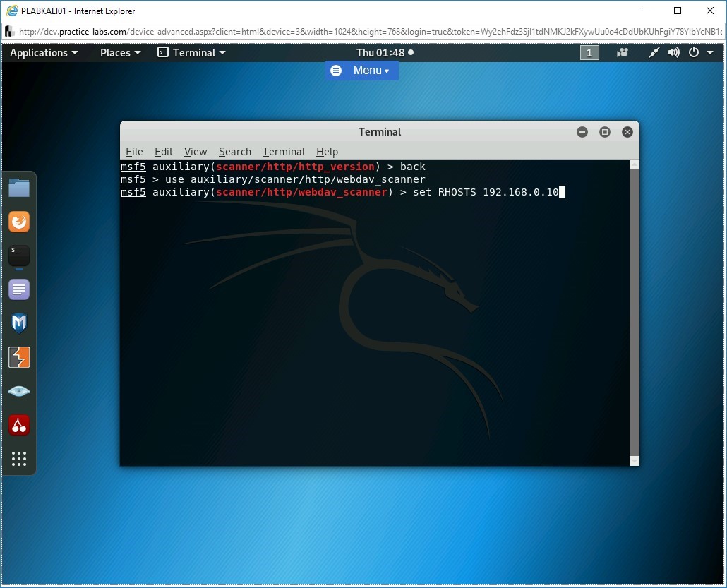Open the eye-icon recon tool in the dock
The height and width of the screenshot is (588, 727).
pos(18,391)
